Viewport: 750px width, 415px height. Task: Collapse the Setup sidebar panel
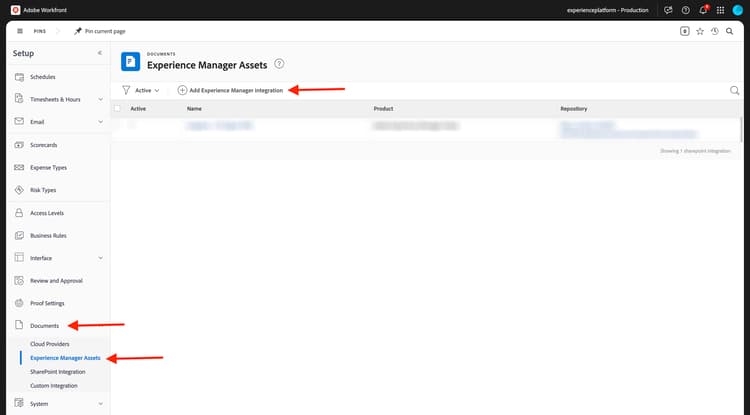click(99, 53)
